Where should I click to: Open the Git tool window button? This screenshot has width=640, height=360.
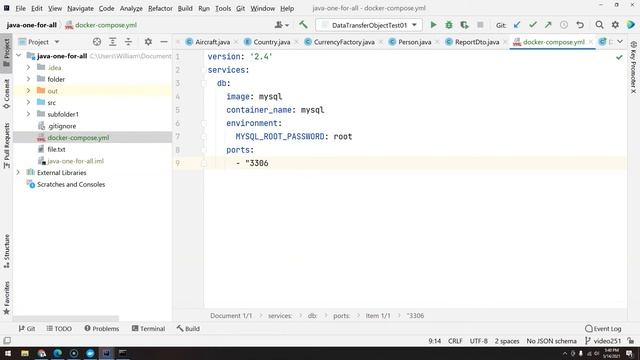(27, 329)
